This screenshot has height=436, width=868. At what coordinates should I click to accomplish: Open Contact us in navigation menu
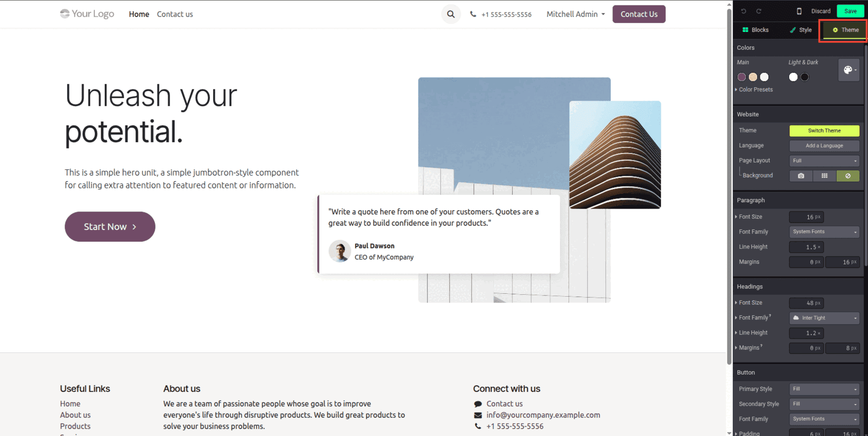(x=175, y=14)
